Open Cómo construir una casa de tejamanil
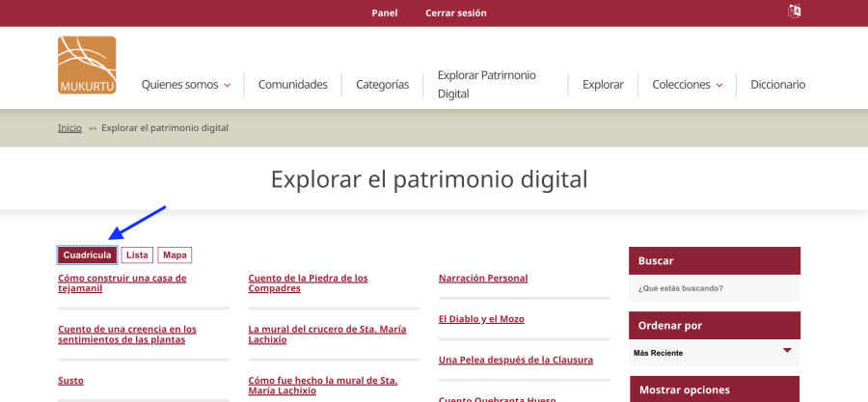The image size is (868, 402). coord(122,283)
